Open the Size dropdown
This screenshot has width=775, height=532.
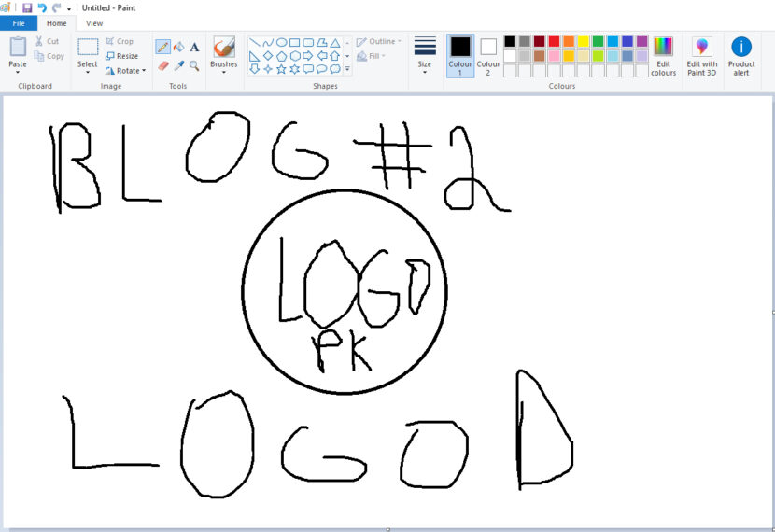click(x=425, y=56)
